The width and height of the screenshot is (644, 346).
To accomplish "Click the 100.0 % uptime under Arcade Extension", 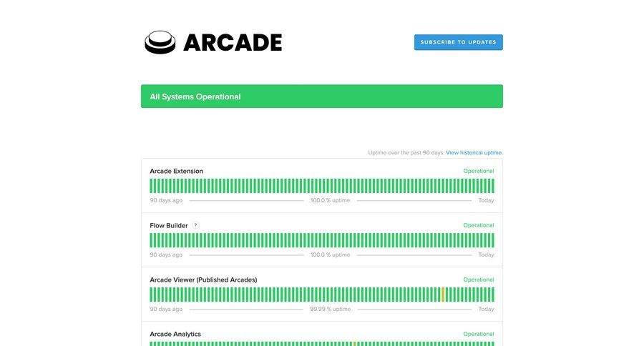I will click(330, 200).
